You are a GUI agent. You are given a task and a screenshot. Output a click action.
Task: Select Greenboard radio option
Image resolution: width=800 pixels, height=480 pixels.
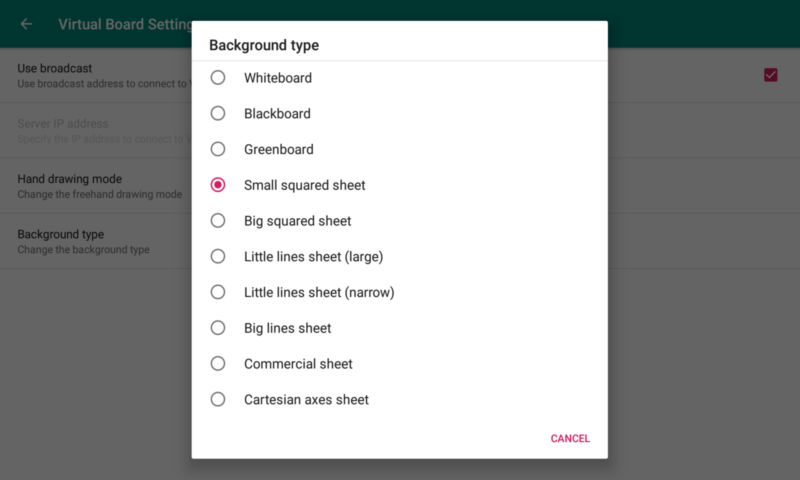click(x=218, y=150)
